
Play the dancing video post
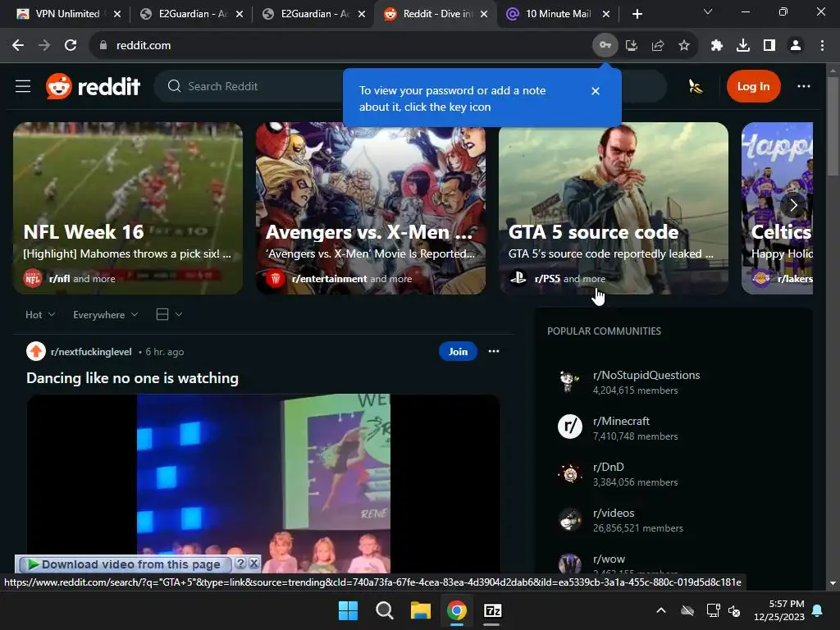[263, 484]
